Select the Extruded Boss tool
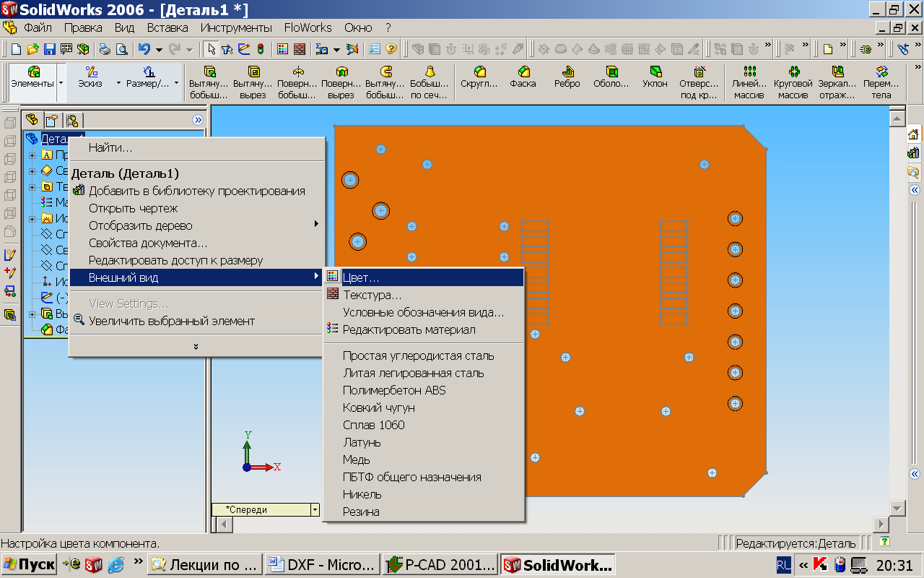This screenshot has height=578, width=924. (209, 82)
